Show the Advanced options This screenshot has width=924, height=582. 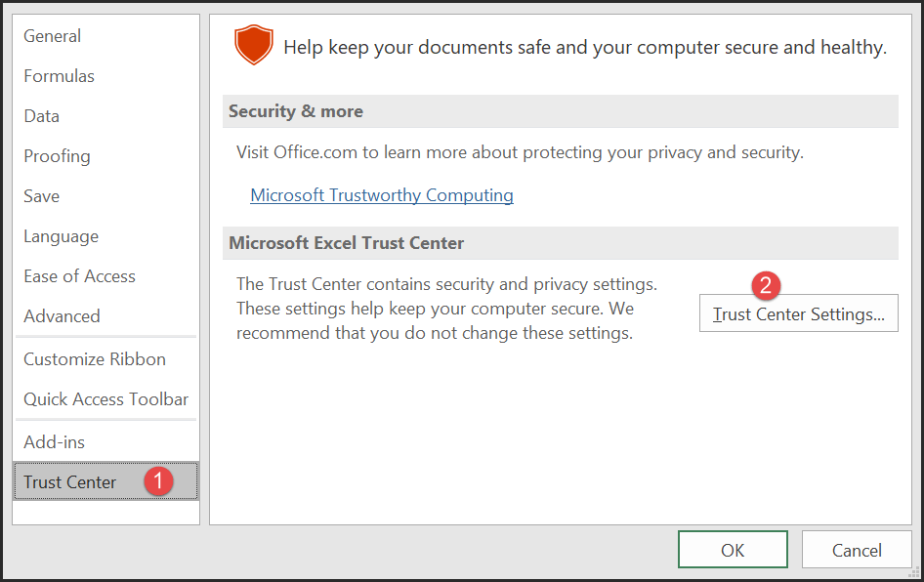(x=106, y=316)
